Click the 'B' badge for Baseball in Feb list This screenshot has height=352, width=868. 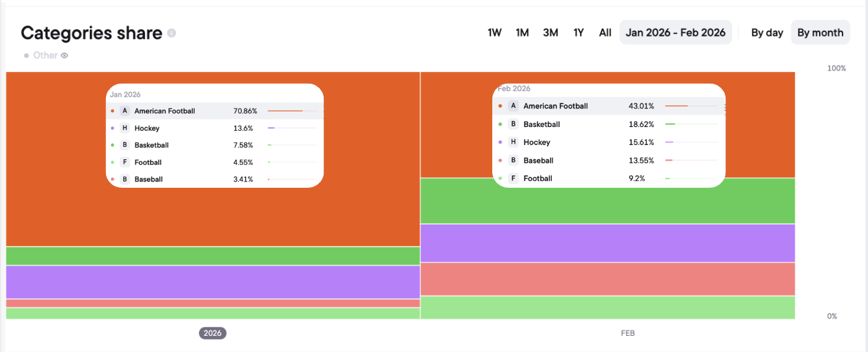click(513, 161)
